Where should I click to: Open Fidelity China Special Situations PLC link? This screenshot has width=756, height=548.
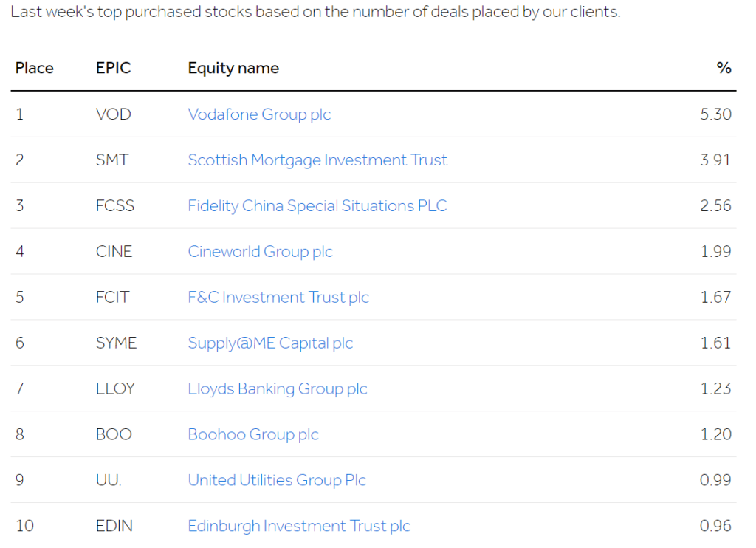click(317, 206)
